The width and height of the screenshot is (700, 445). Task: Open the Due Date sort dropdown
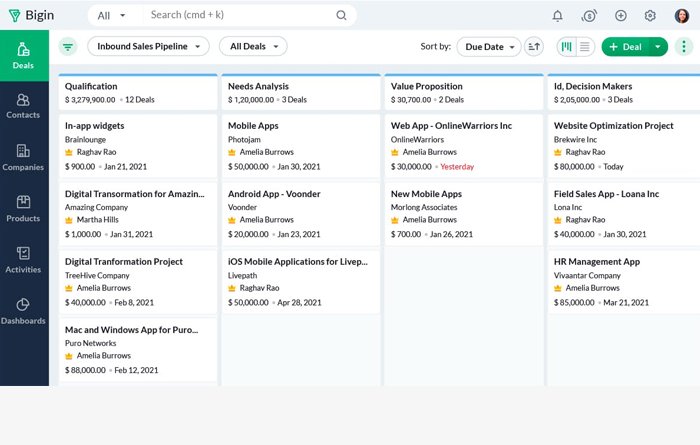[489, 47]
